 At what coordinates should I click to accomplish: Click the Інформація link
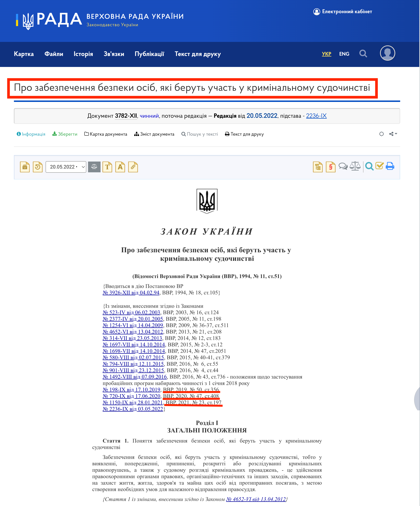click(31, 134)
